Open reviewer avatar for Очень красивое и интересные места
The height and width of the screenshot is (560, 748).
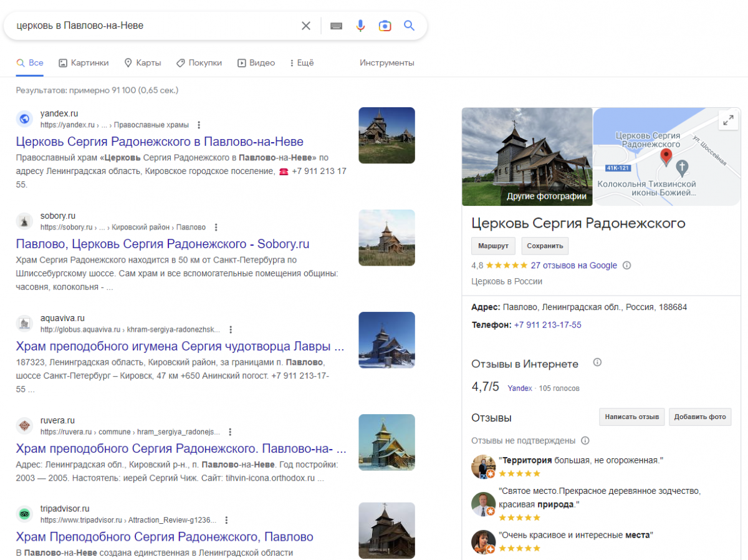tap(483, 541)
